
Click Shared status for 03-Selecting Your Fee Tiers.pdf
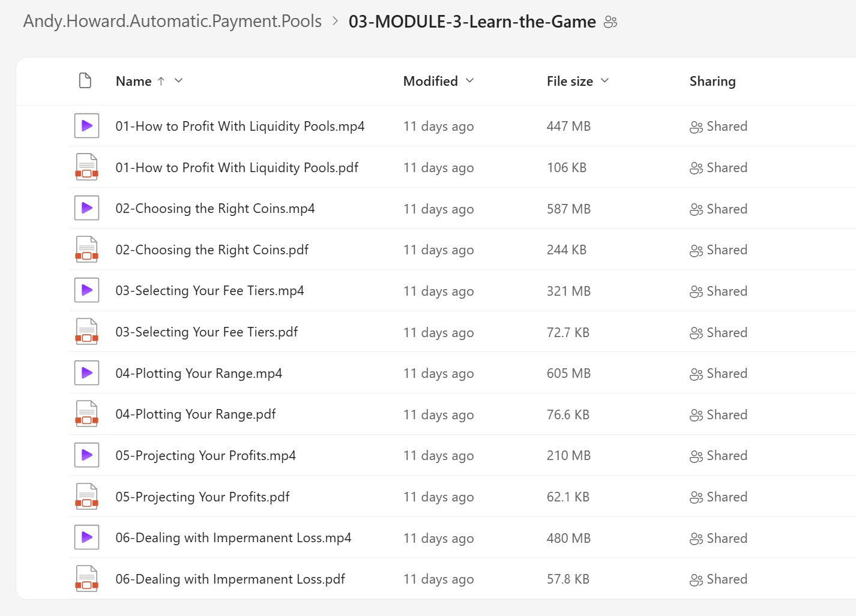coord(719,333)
